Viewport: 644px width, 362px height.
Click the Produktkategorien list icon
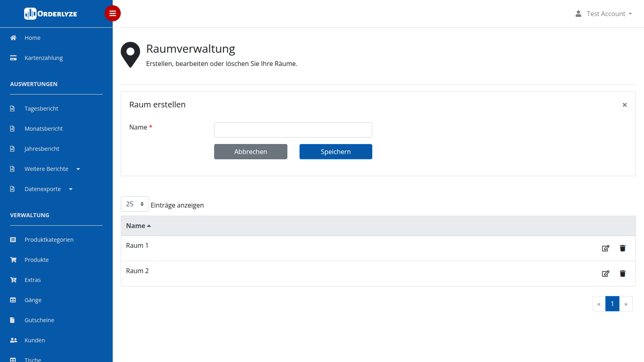[x=13, y=240]
